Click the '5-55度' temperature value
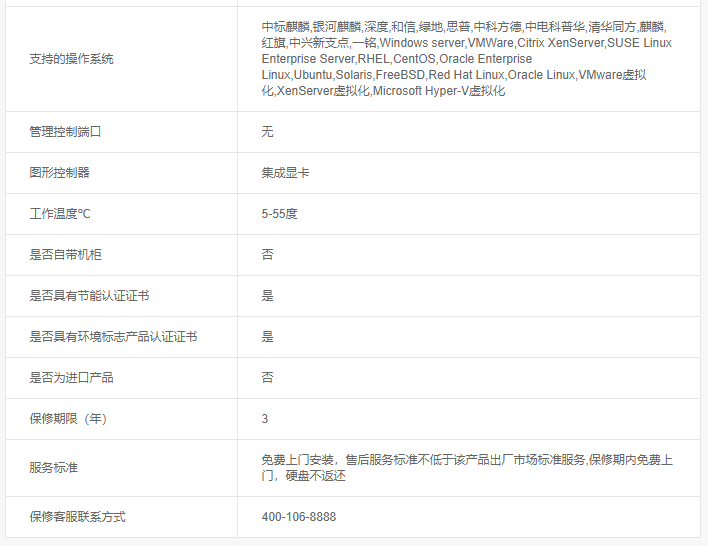This screenshot has width=708, height=546. tap(279, 214)
